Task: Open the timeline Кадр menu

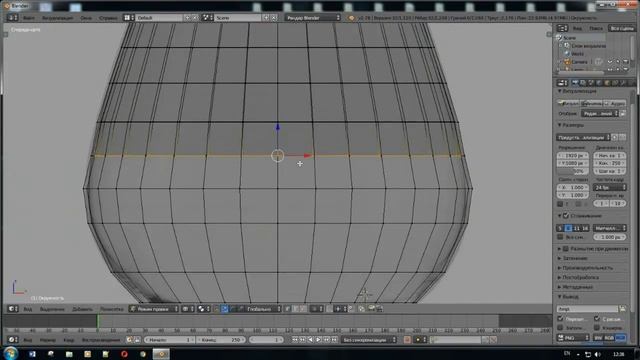Action: pos(68,340)
